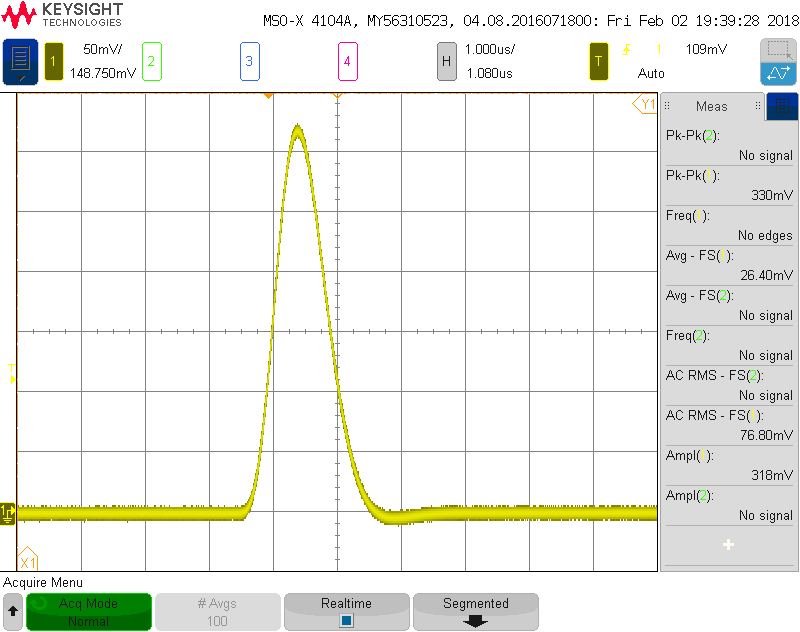Click the 1.000us/ timebase value
This screenshot has height=632, width=800.
click(x=490, y=49)
